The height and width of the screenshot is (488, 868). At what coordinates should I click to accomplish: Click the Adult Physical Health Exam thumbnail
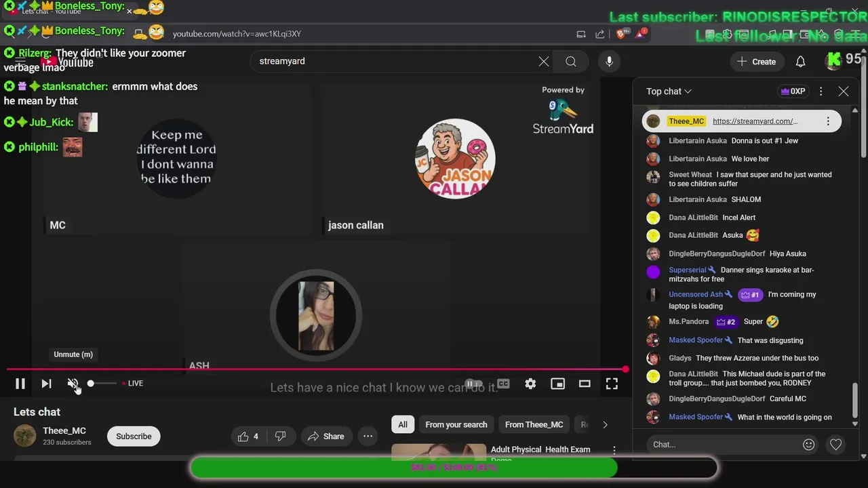[x=439, y=452]
